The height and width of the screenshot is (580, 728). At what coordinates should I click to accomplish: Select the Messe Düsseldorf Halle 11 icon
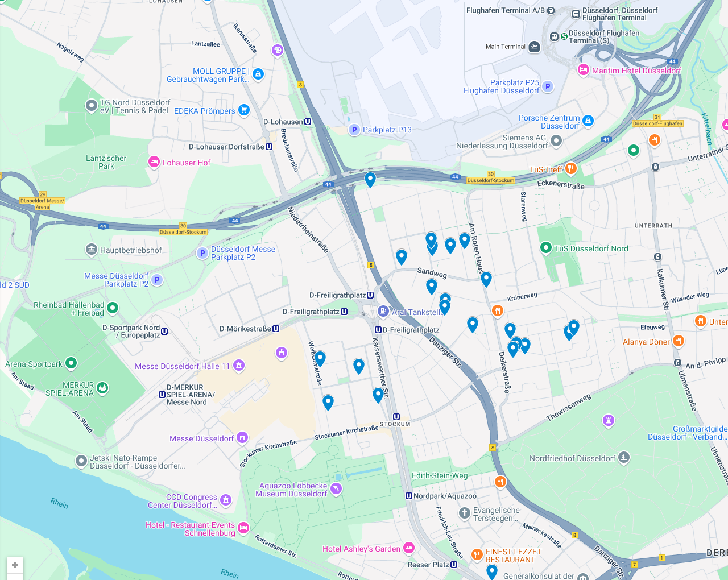[239, 365]
